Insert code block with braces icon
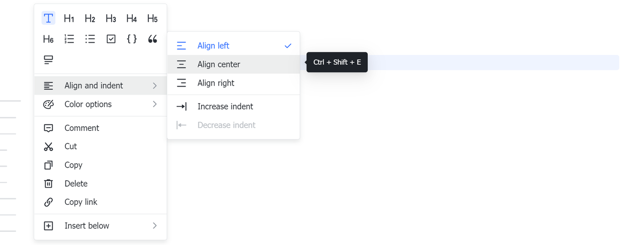The image size is (644, 245). [132, 39]
